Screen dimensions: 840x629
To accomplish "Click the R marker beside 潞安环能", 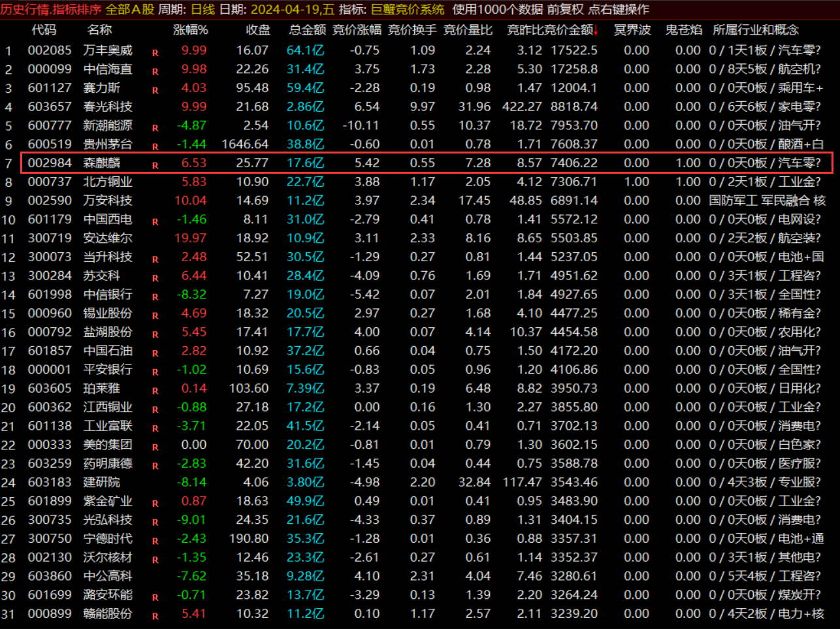I will (x=155, y=598).
